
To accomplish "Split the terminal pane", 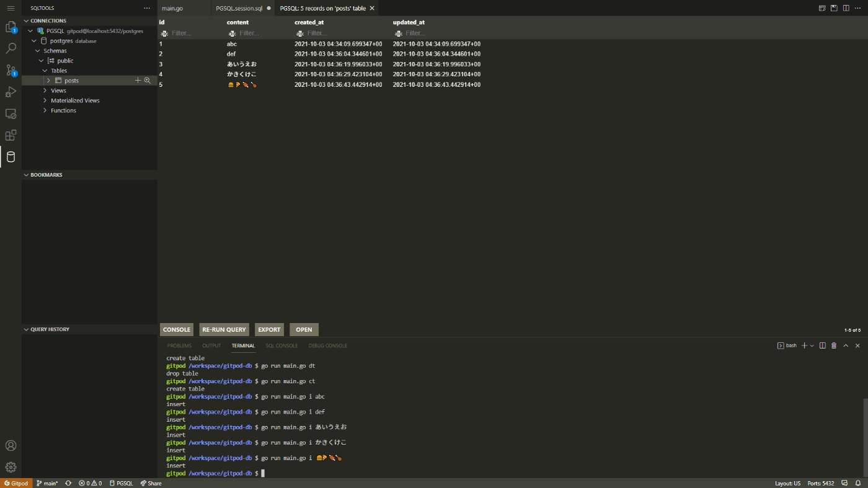I will click(823, 345).
